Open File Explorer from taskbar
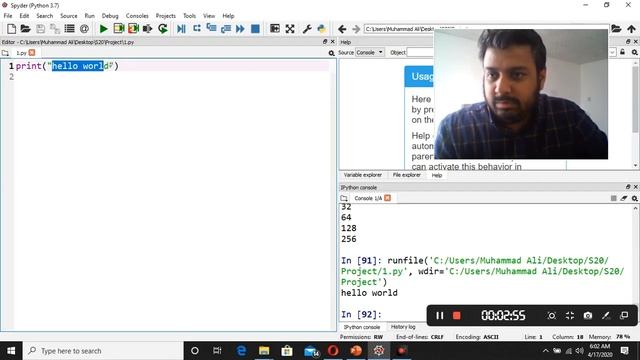The width and height of the screenshot is (640, 360). [264, 351]
